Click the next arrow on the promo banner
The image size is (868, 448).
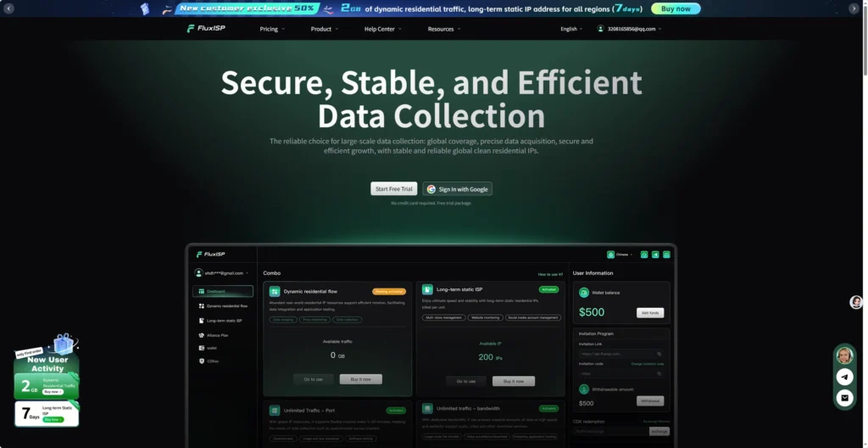[853, 8]
